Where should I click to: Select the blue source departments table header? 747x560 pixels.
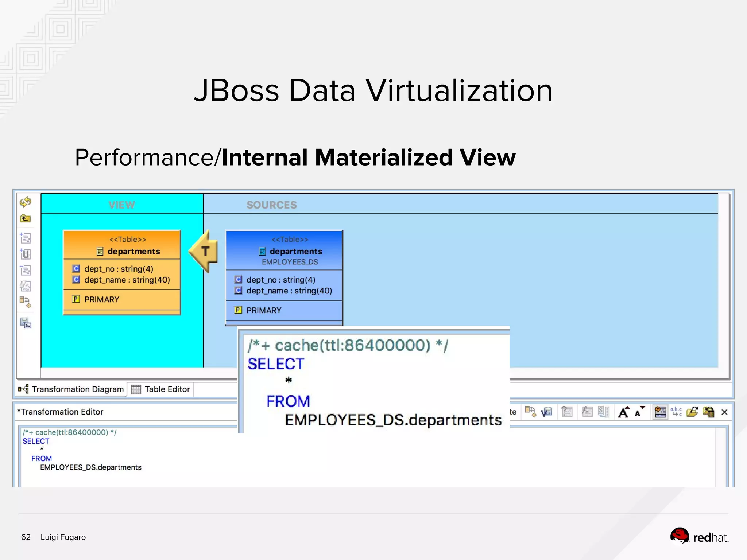tap(284, 250)
